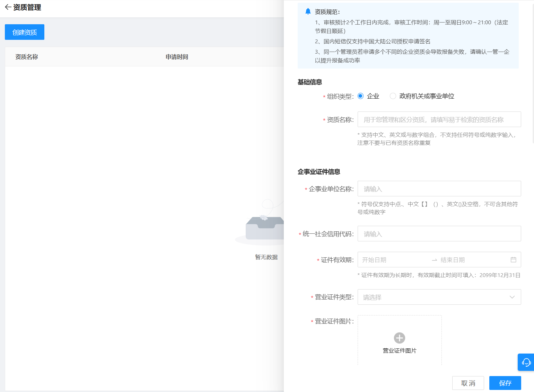534x392 pixels.
Task: Click the 资质管理 page title
Action: coord(27,7)
